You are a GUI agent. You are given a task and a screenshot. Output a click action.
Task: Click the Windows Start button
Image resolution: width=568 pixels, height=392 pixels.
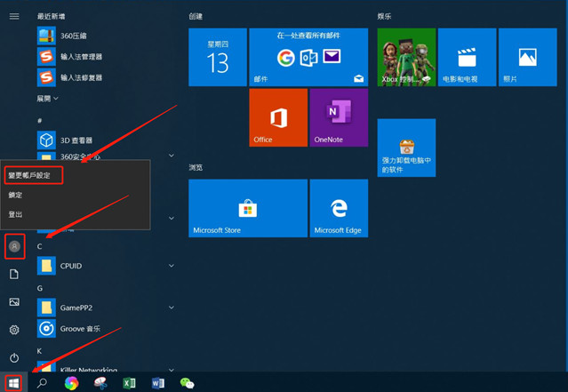click(x=13, y=383)
